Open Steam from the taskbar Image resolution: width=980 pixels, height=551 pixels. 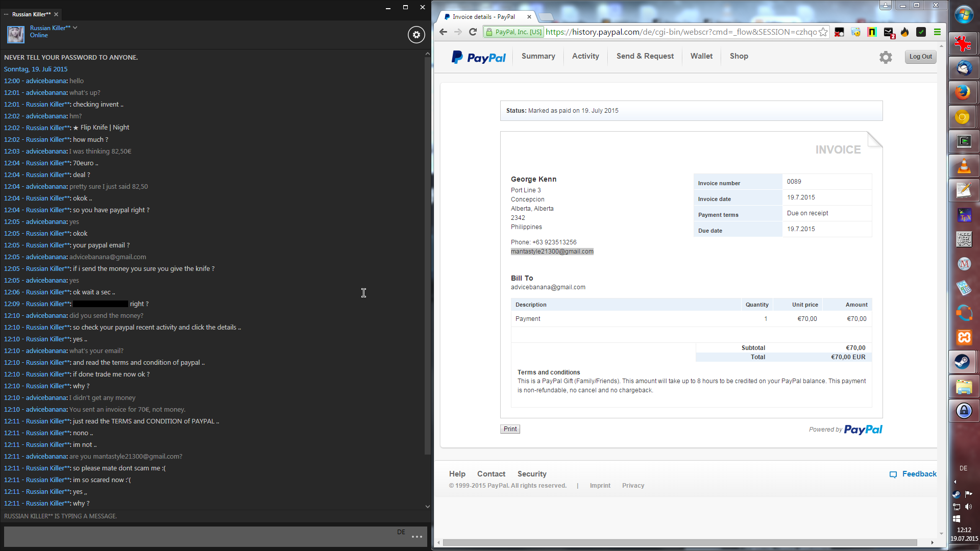coord(963,362)
